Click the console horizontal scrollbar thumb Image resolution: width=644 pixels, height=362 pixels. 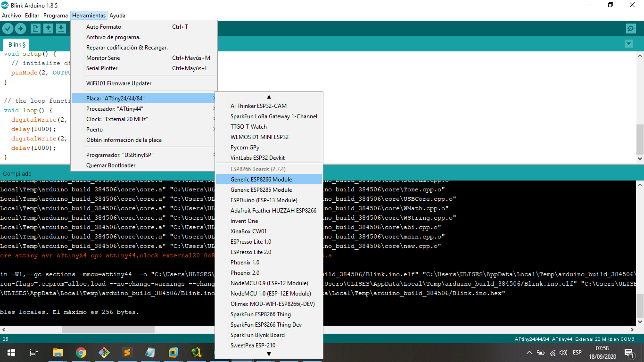click(x=108, y=330)
